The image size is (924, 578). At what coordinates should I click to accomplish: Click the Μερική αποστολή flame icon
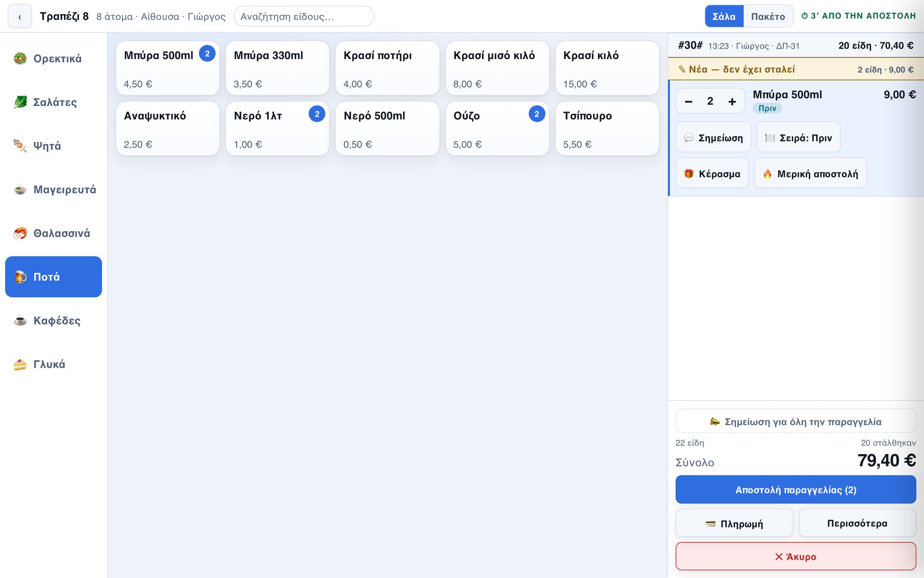tap(767, 174)
